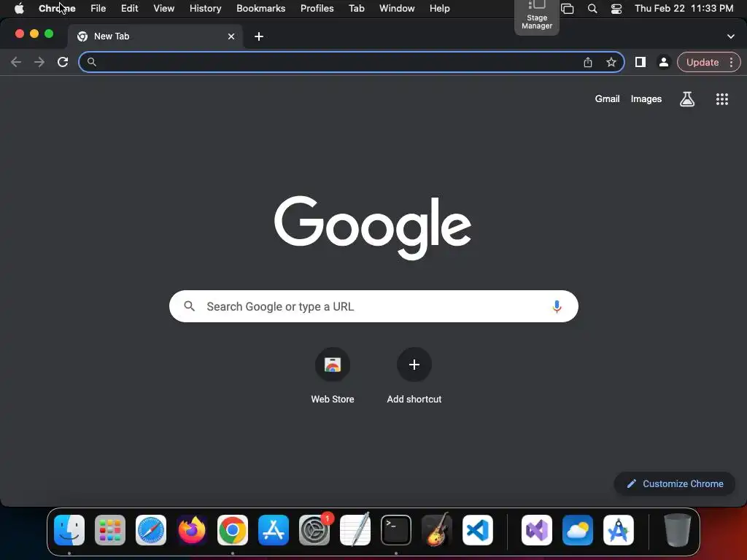Click the share icon in address bar
The image size is (747, 560).
pyautogui.click(x=588, y=62)
